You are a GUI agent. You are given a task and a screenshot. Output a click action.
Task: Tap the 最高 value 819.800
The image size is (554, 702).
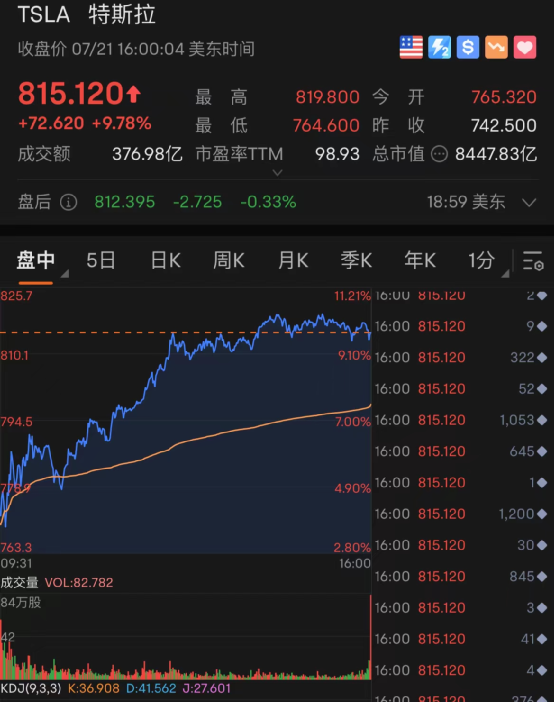pos(327,97)
